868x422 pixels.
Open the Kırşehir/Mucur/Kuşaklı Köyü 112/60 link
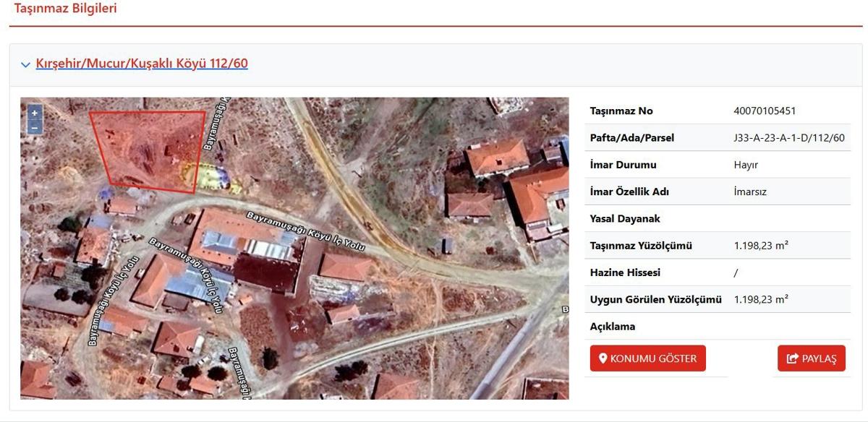point(142,64)
